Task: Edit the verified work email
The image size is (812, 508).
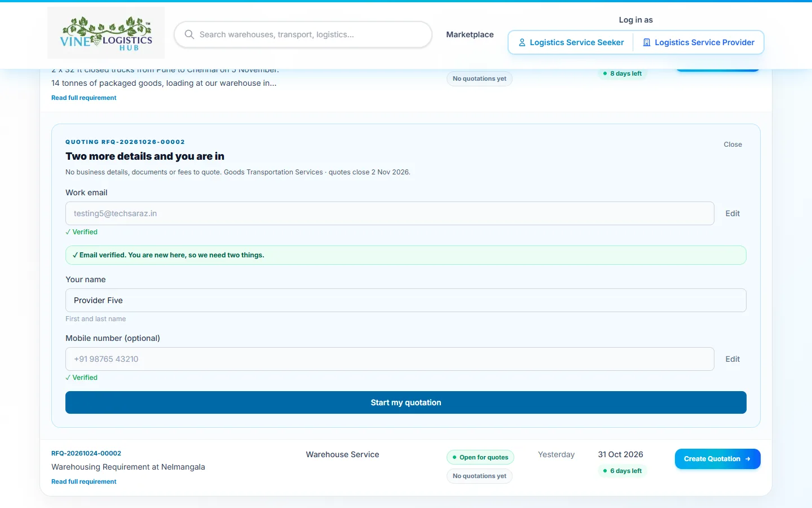Action: [732, 213]
